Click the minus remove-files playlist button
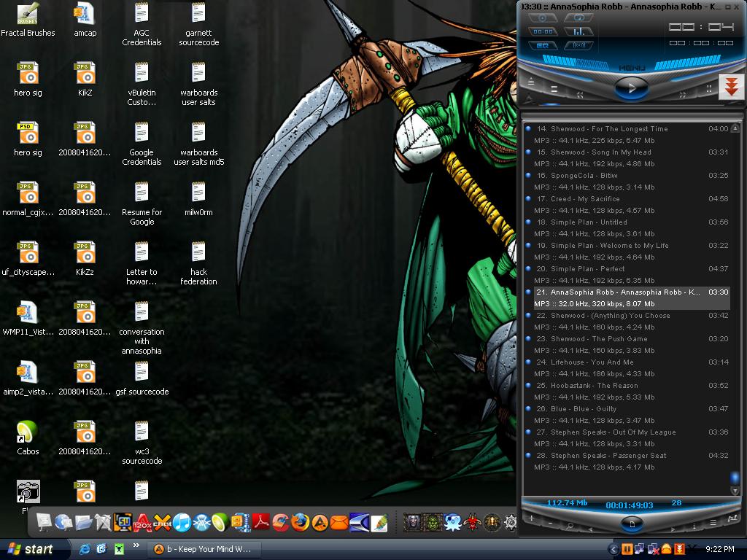This screenshot has width=747, height=560. [550, 524]
